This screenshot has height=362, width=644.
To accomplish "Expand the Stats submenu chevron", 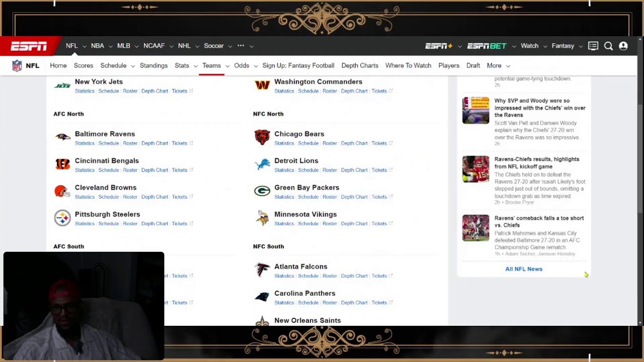I will (196, 66).
